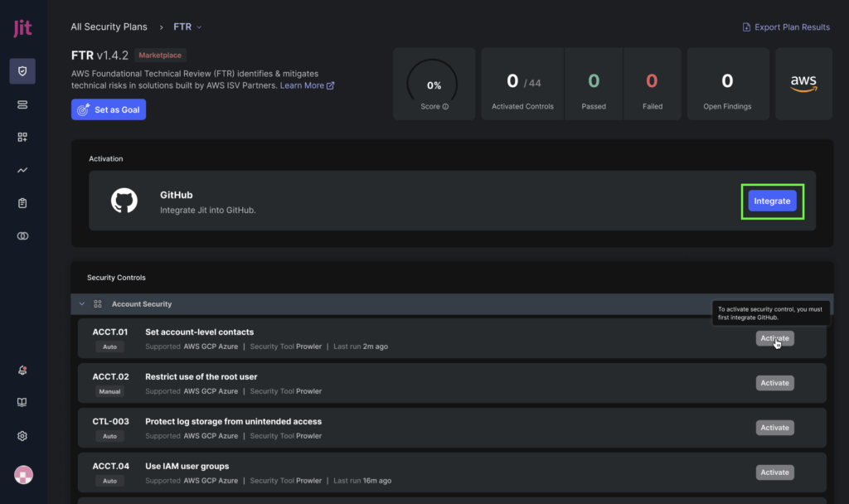Open the stacked layers sidebar icon

point(22,104)
